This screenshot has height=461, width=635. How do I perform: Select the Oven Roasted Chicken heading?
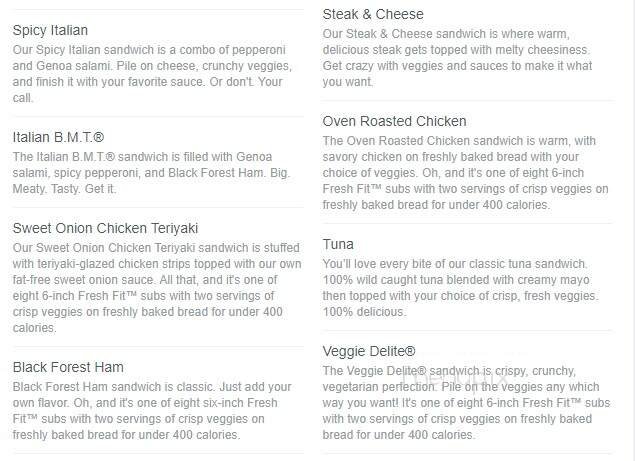(394, 122)
